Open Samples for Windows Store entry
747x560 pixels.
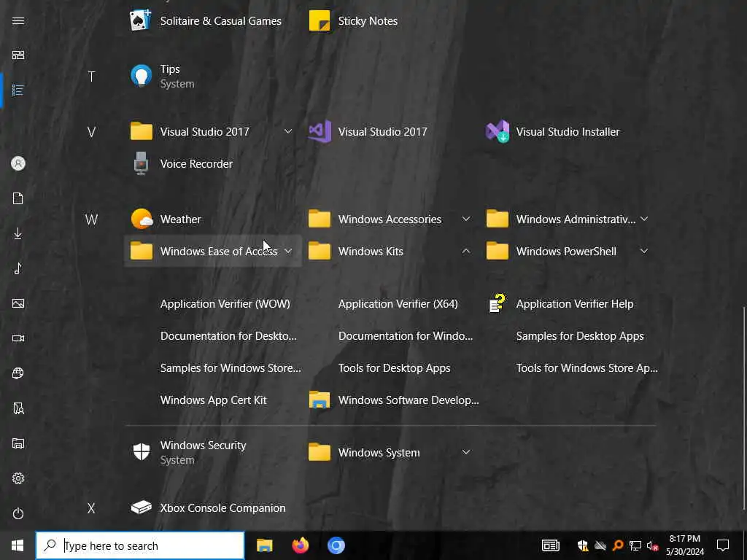coord(212,368)
